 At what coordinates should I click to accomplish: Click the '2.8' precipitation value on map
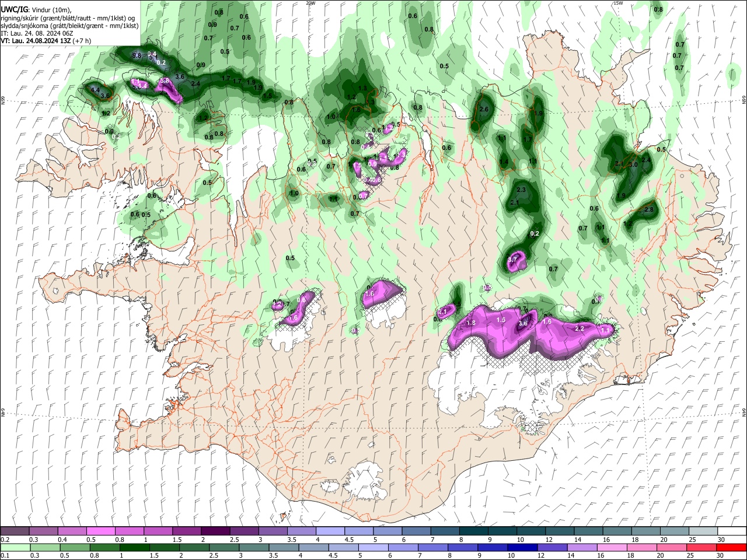tap(649, 210)
